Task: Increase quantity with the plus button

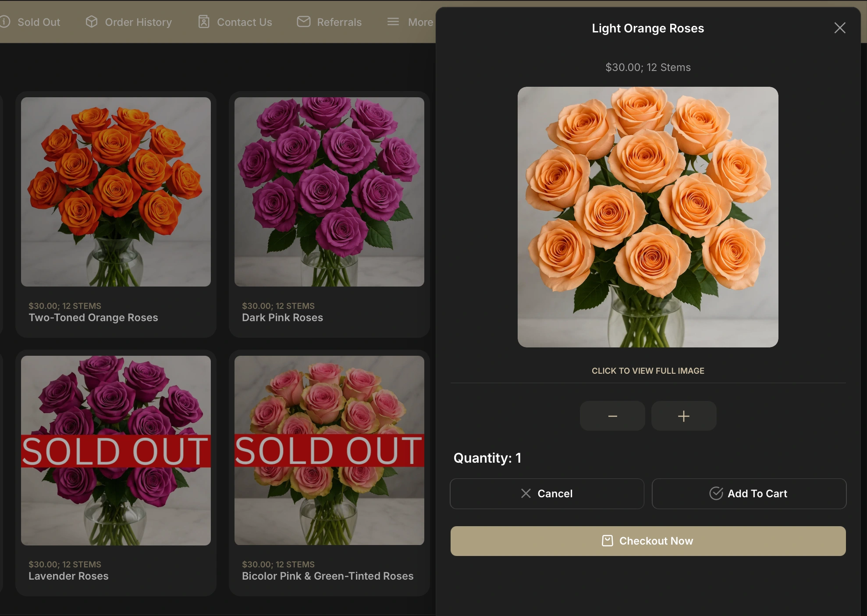Action: (x=683, y=416)
